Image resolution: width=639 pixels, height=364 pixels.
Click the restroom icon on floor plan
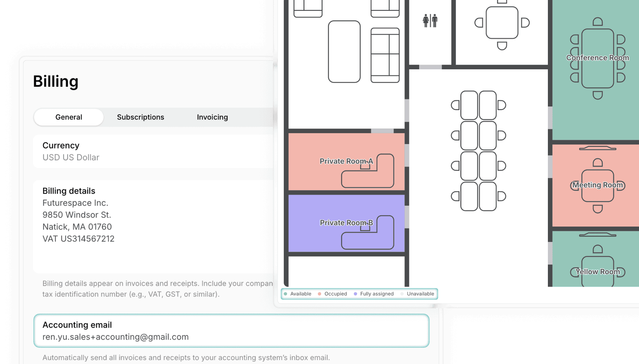point(430,21)
